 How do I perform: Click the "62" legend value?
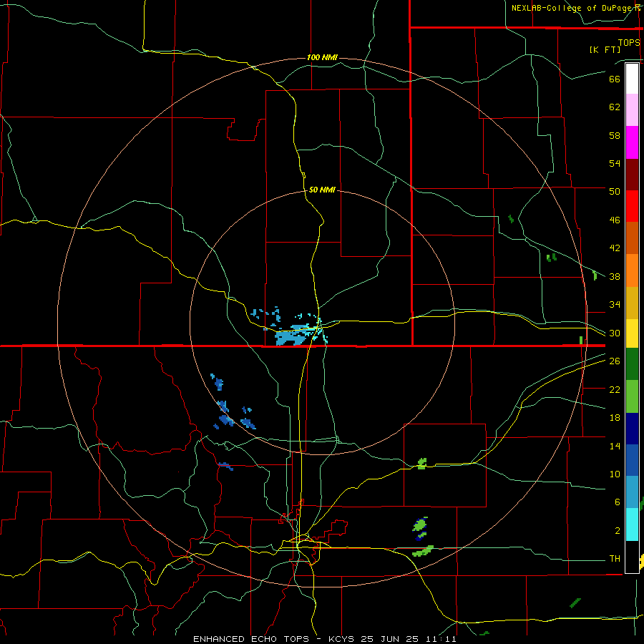(x=615, y=107)
